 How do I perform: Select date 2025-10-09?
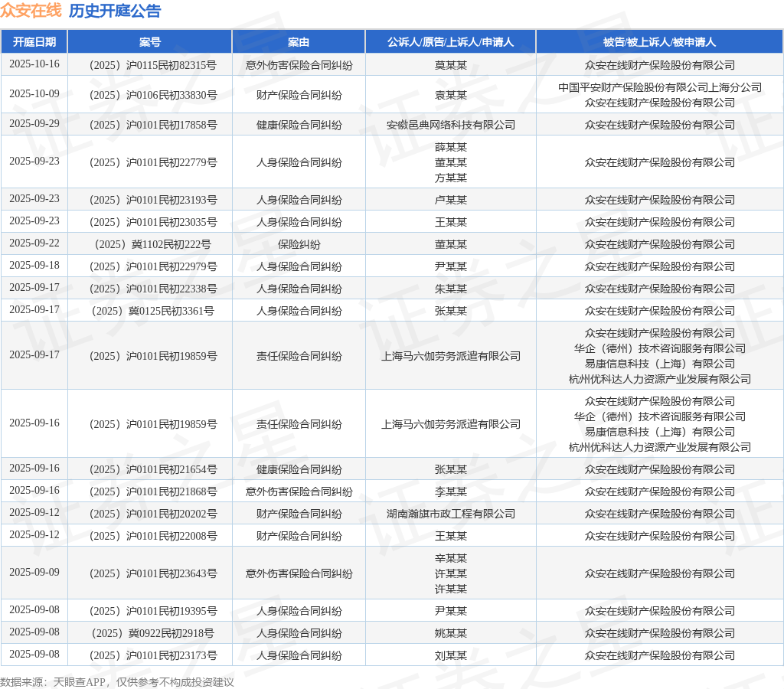(34, 94)
